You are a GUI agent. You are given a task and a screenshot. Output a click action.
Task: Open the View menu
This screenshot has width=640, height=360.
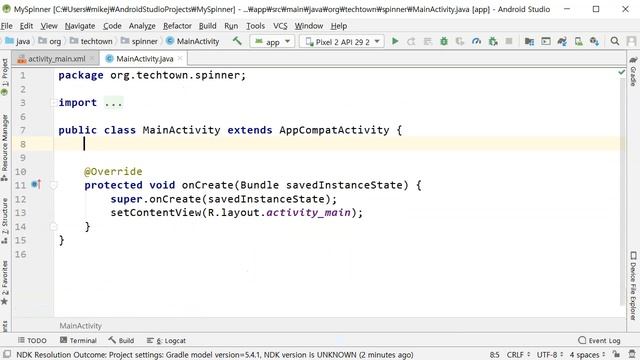point(49,26)
